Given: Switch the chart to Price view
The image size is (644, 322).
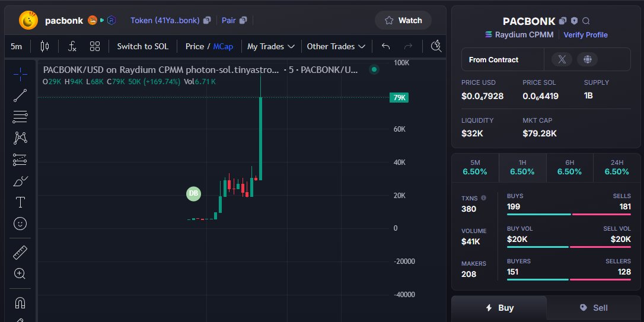Looking at the screenshot, I should [x=195, y=46].
